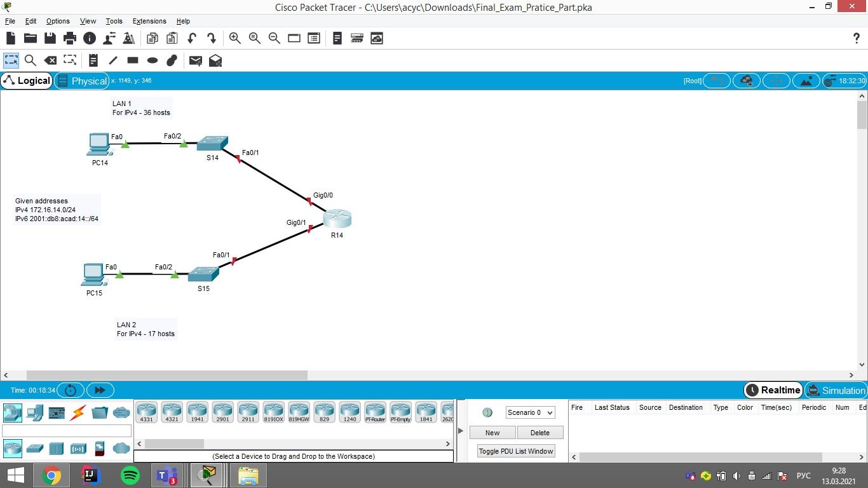Screen dimensions: 868x488
Task: Open the Options menu
Action: (x=58, y=21)
